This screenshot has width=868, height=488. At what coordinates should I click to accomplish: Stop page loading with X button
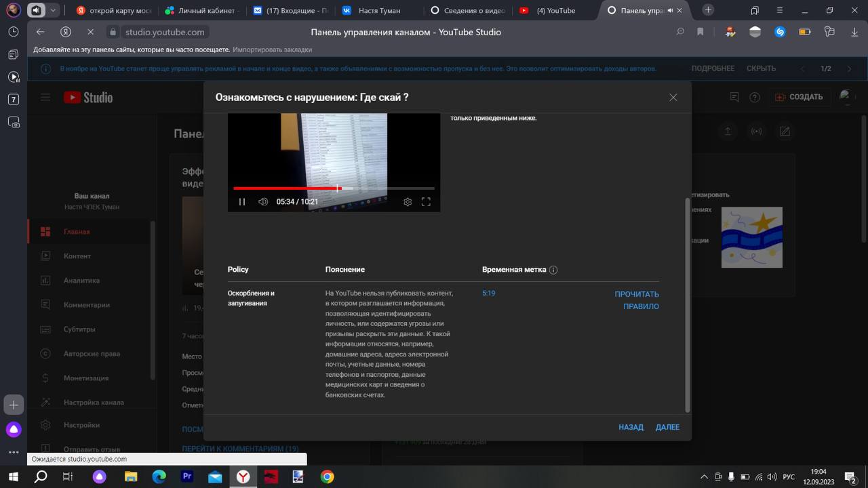point(90,32)
